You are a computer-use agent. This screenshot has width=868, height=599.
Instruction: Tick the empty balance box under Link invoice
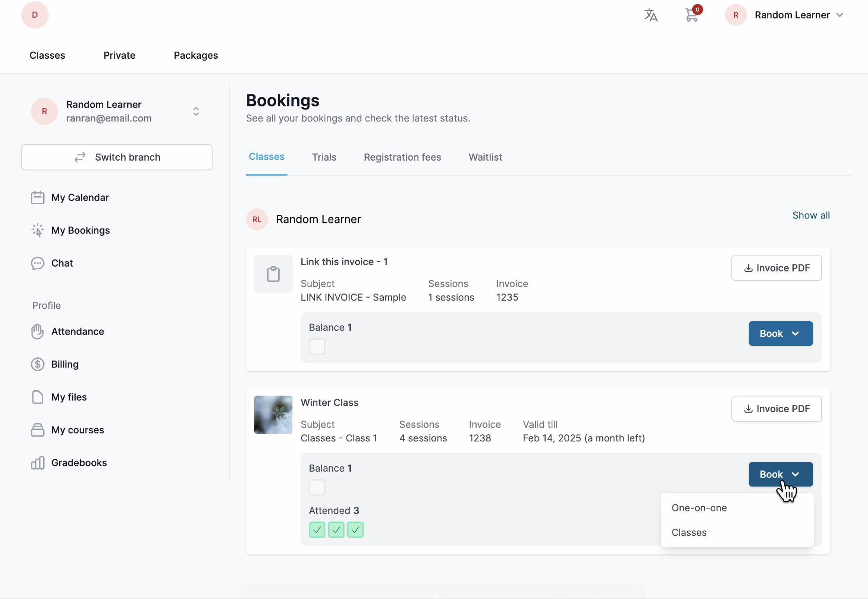[317, 347]
